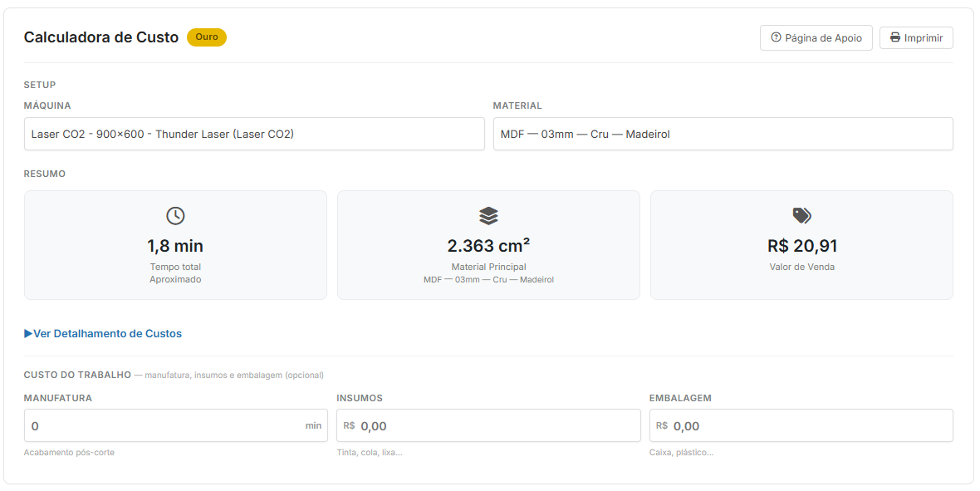Click the Manufatura minutes input field
The width and height of the screenshot is (980, 491).
[x=175, y=425]
